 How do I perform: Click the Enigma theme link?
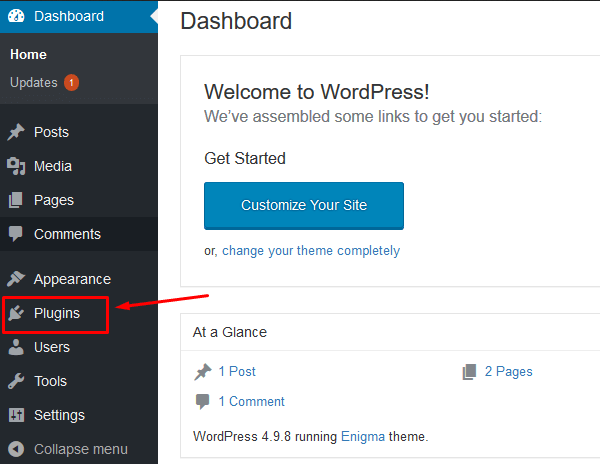tap(363, 436)
